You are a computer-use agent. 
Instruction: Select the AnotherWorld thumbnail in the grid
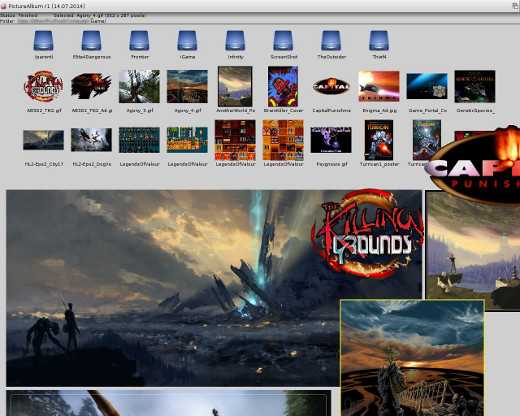click(235, 86)
